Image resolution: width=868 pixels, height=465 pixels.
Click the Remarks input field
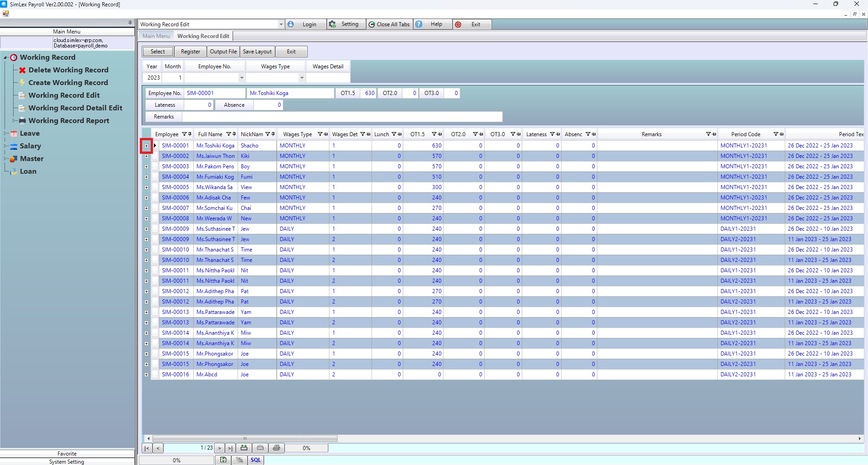click(x=342, y=117)
